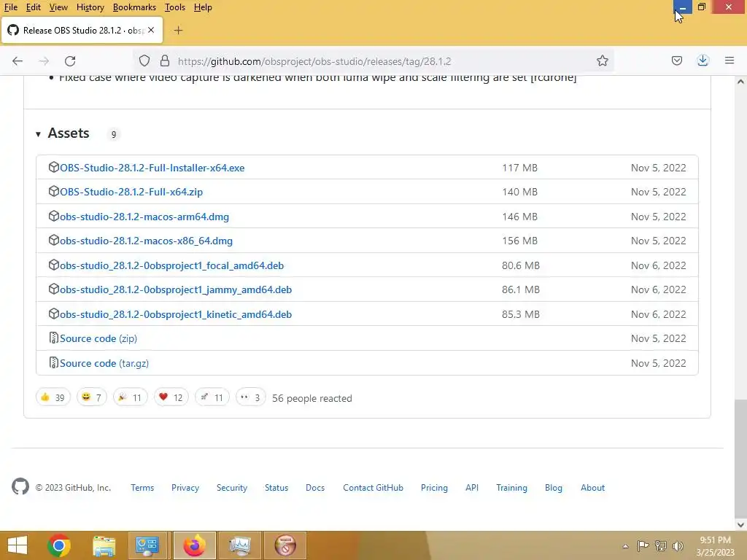Click the page scrollbar up arrow
Screen dimensions: 747x560
pos(740,82)
